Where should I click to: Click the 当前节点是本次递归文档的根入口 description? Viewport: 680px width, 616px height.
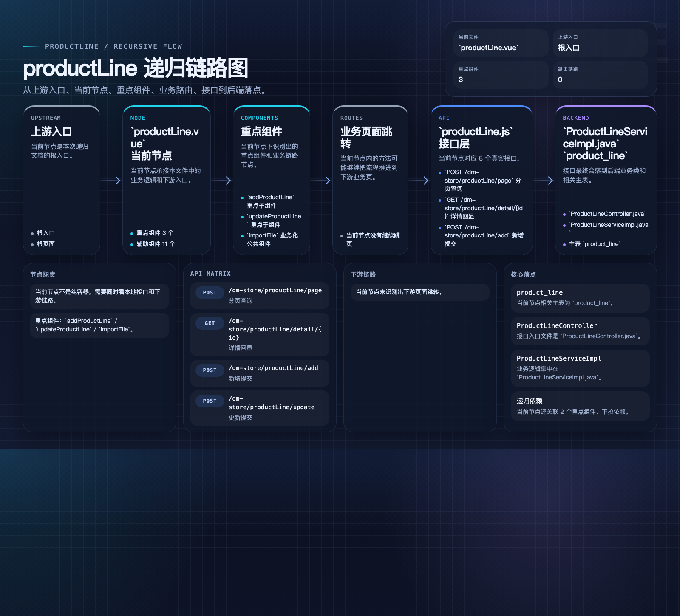pos(60,151)
